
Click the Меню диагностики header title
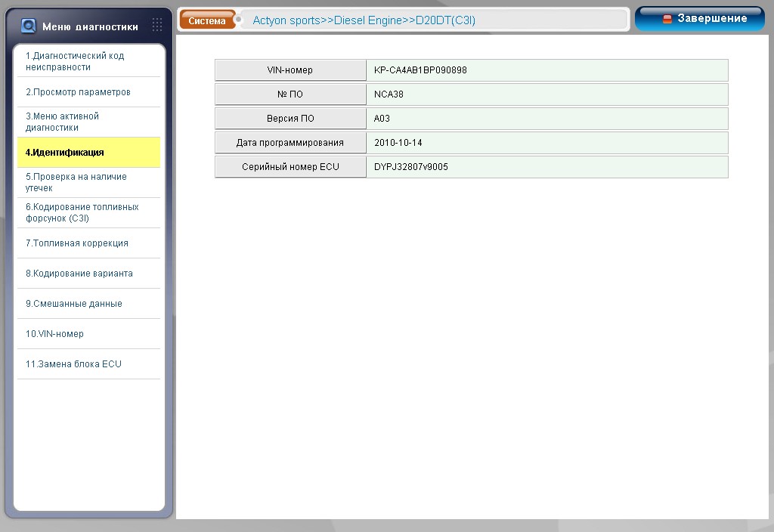pyautogui.click(x=91, y=26)
